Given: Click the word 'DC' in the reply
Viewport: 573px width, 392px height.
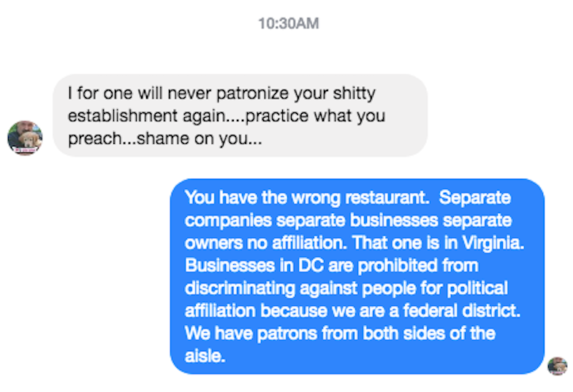Looking at the screenshot, I should (311, 266).
